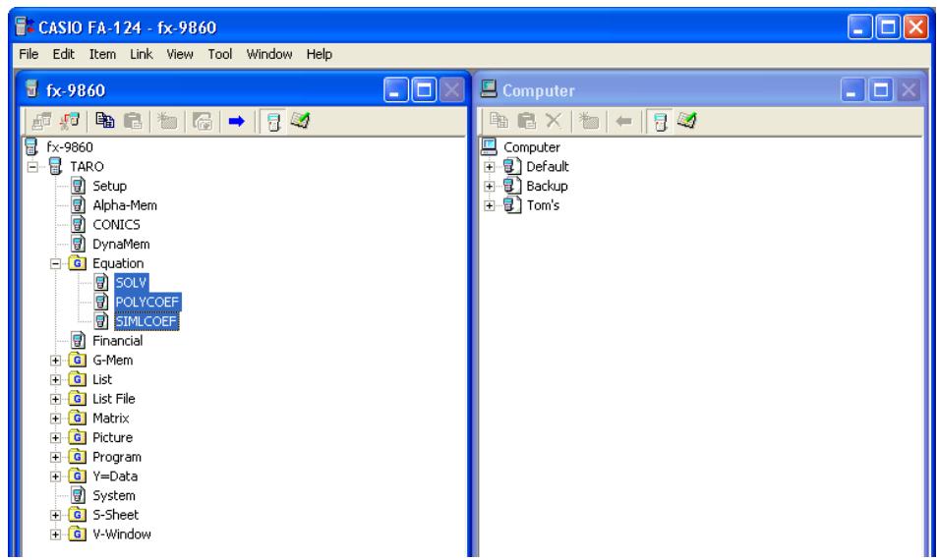Select the Alpha-Mem item
The height and width of the screenshot is (560, 937).
(x=125, y=205)
